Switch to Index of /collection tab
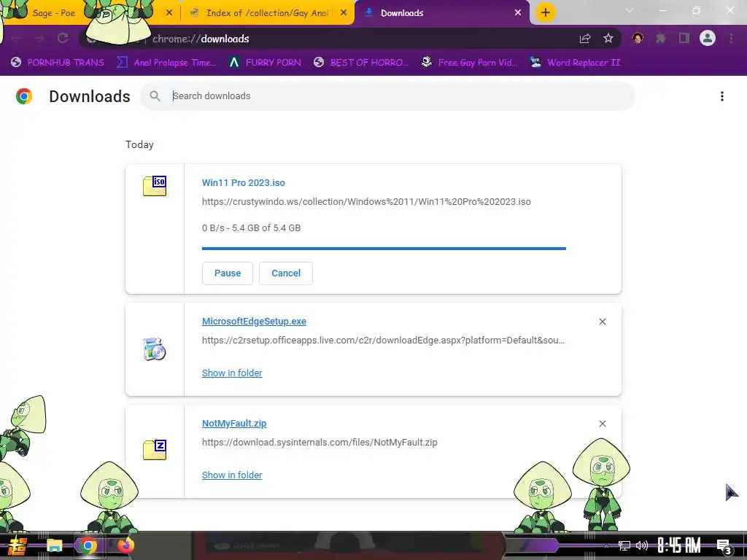The width and height of the screenshot is (747, 560). click(x=267, y=13)
